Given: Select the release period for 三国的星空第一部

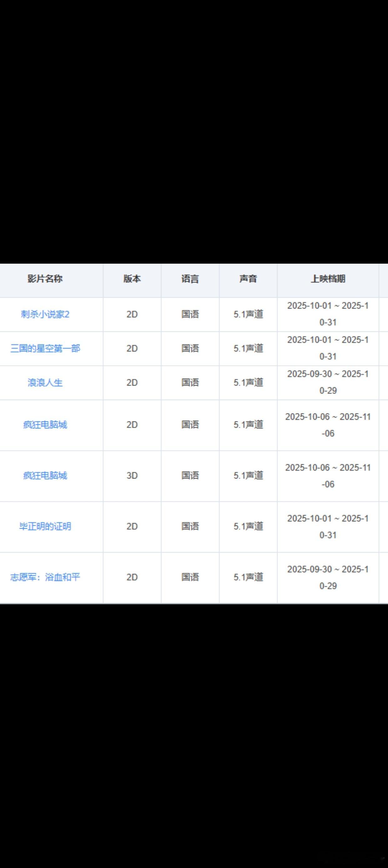Looking at the screenshot, I should pos(328,348).
